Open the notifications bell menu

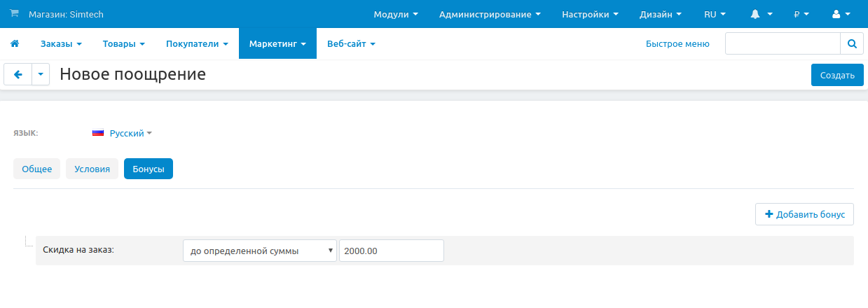point(761,14)
